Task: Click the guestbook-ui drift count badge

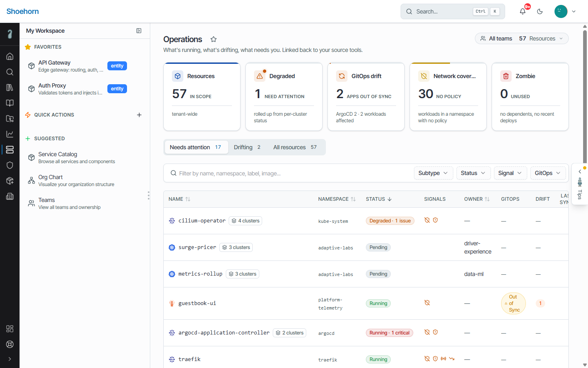Action: click(540, 303)
